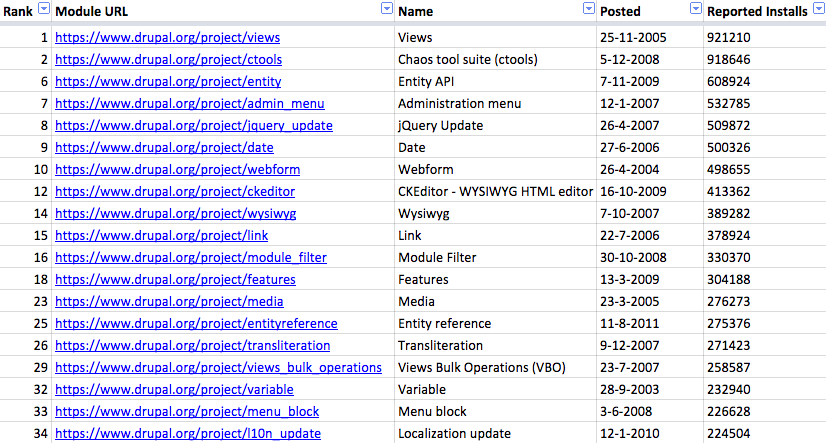Click the posted date 7-11-2009
This screenshot has width=826, height=443.
click(x=650, y=82)
